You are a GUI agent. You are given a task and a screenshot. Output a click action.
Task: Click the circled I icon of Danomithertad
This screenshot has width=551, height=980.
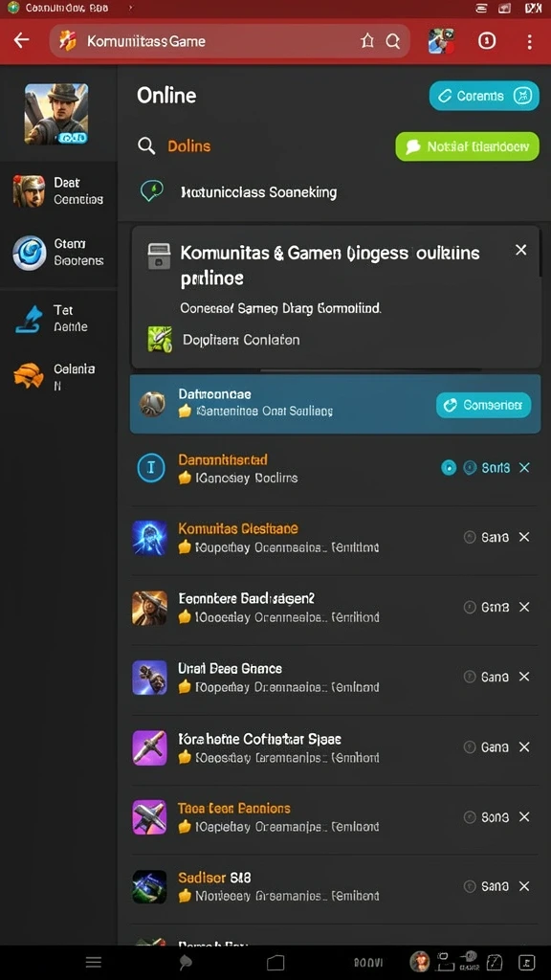coord(150,468)
